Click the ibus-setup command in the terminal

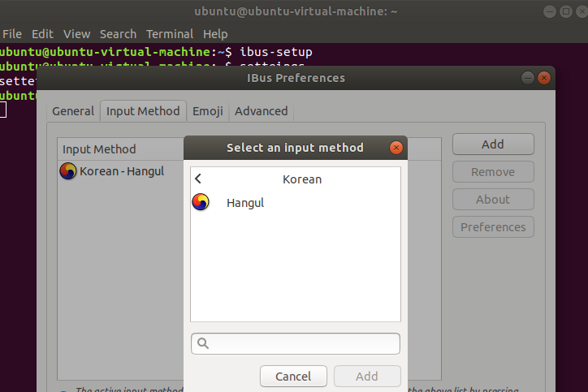[x=276, y=52]
